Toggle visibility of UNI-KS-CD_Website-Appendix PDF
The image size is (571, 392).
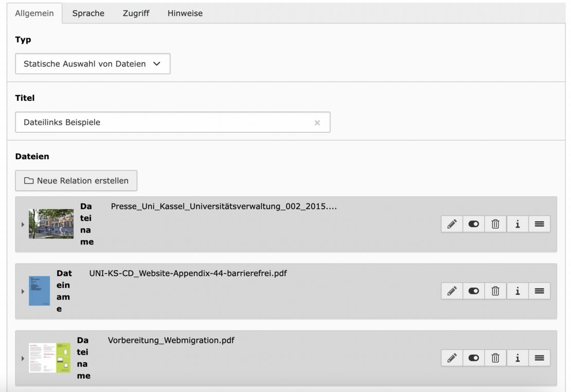tap(474, 291)
